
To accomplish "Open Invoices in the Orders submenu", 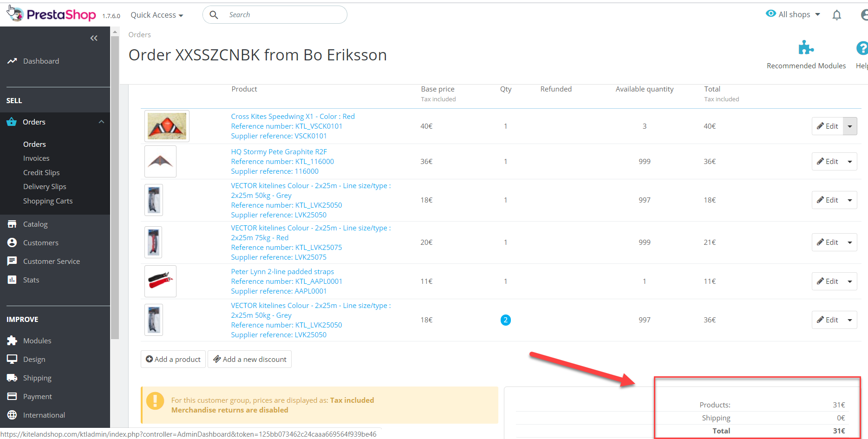I will coord(36,158).
